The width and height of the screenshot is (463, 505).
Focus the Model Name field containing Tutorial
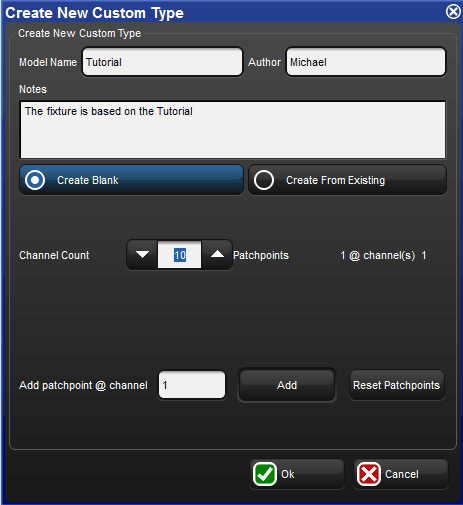(162, 62)
